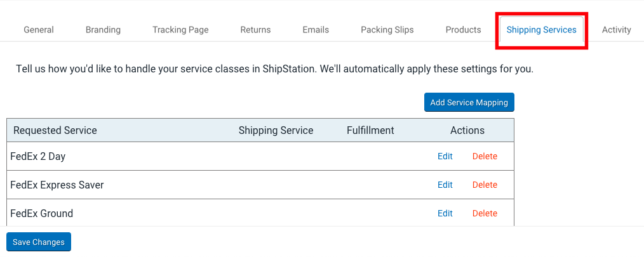Open the Tracking Page tab
The height and width of the screenshot is (257, 644).
click(x=180, y=30)
